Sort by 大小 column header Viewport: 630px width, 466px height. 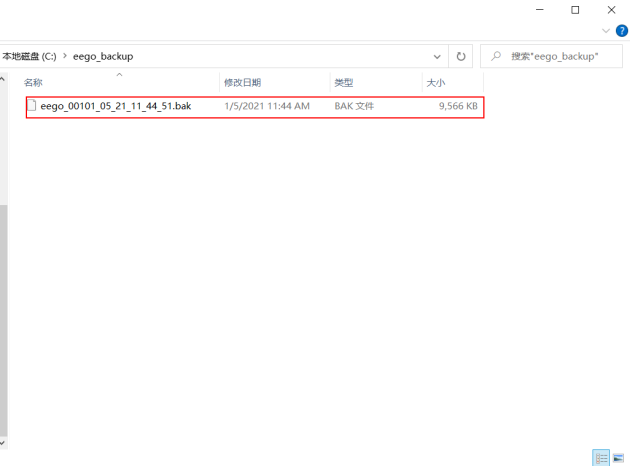point(436,83)
